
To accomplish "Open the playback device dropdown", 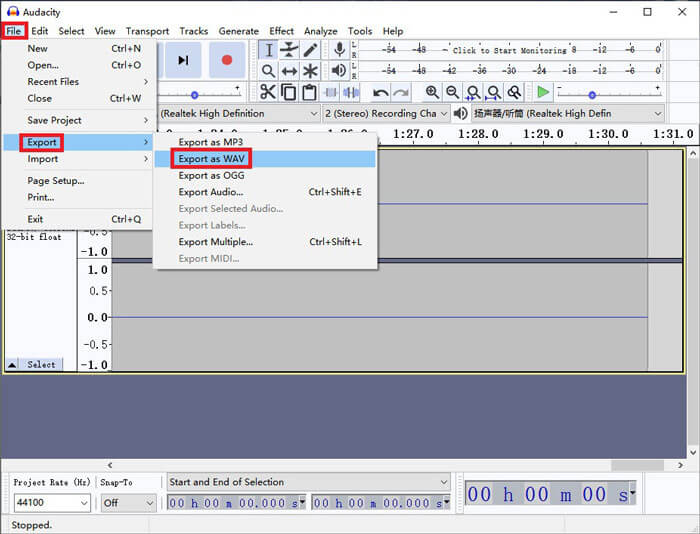I will point(567,113).
